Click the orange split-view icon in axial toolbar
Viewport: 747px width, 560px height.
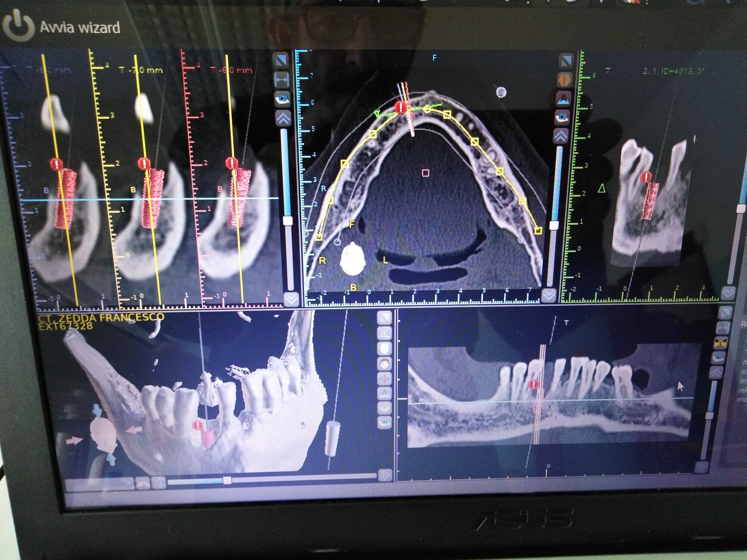(565, 79)
